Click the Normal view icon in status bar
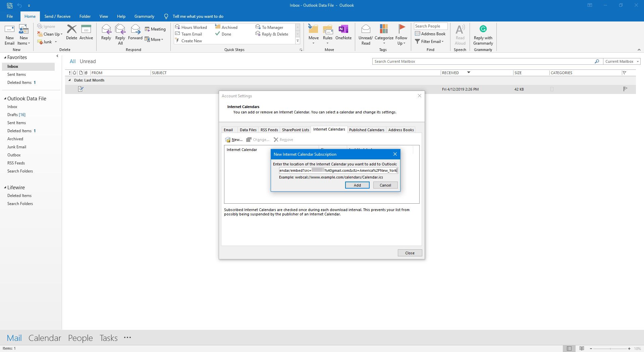This screenshot has width=644, height=352. coord(569,348)
